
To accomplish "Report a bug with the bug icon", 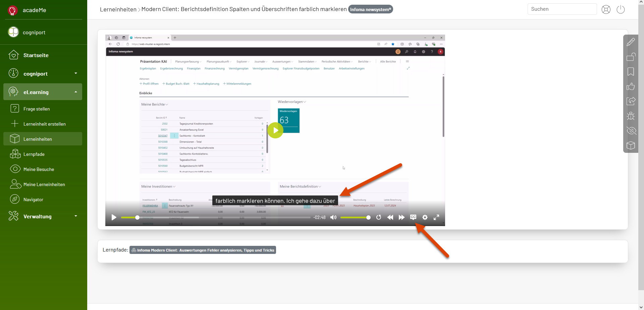I will point(631,116).
